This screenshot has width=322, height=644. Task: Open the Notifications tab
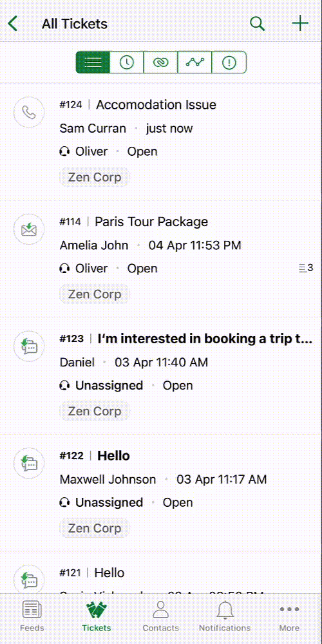[x=225, y=617]
